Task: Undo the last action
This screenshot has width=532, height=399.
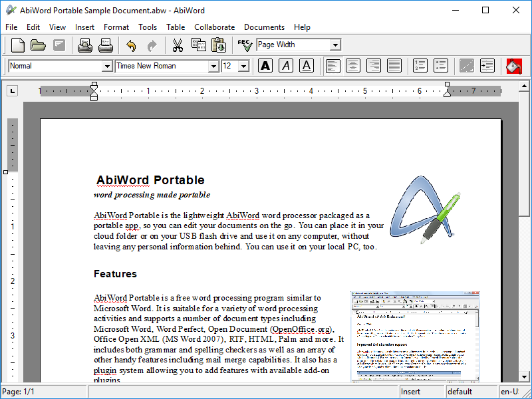Action: coord(131,45)
